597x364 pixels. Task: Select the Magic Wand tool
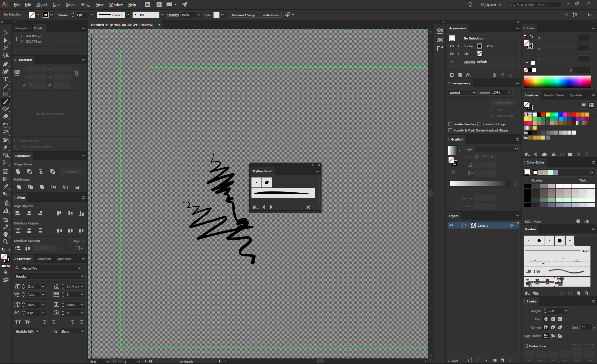(5, 48)
